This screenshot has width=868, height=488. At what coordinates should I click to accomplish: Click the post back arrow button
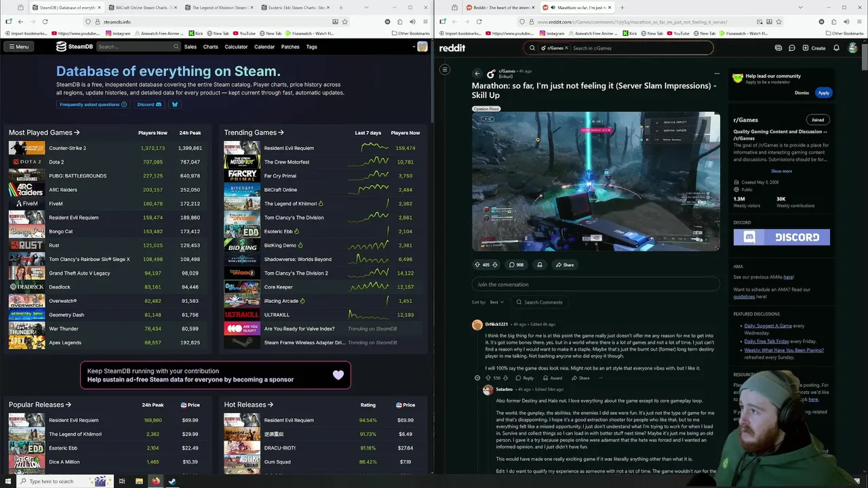[x=477, y=73]
